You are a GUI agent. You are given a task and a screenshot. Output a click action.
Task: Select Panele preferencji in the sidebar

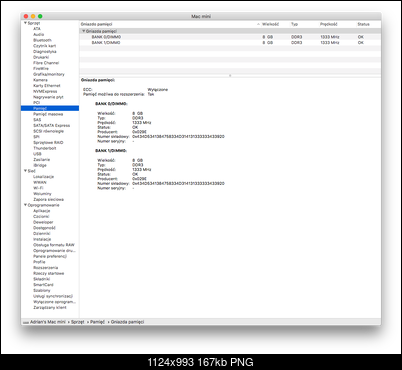(x=50, y=256)
